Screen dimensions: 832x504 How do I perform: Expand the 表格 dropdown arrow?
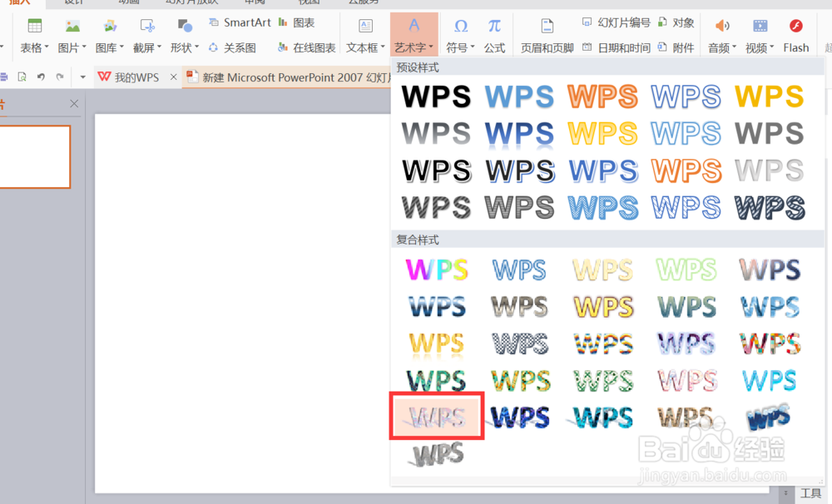click(47, 47)
